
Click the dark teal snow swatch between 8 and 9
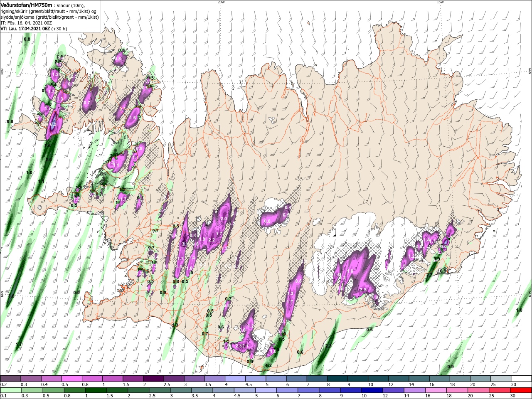click(337, 379)
